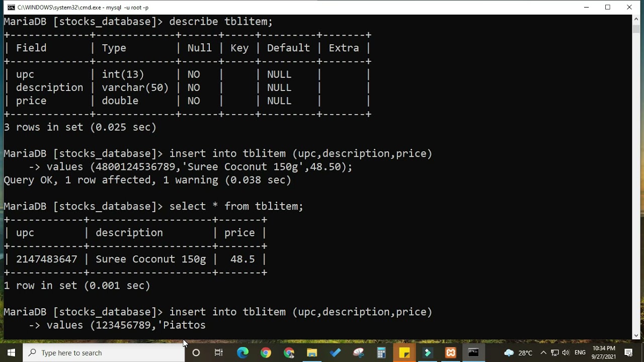This screenshot has height=362, width=644.
Task: Click '3 rows in set (0.025 sec)' text
Action: [x=80, y=127]
